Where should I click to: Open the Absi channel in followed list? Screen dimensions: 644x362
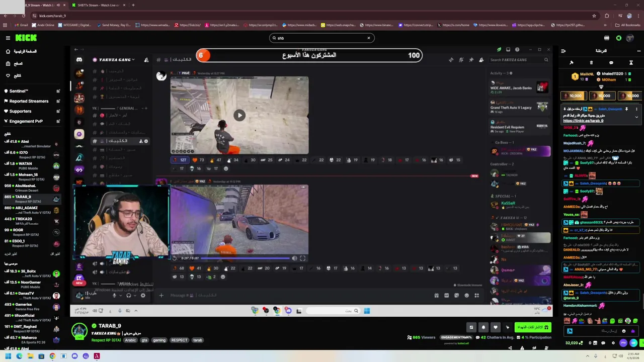click(x=31, y=144)
